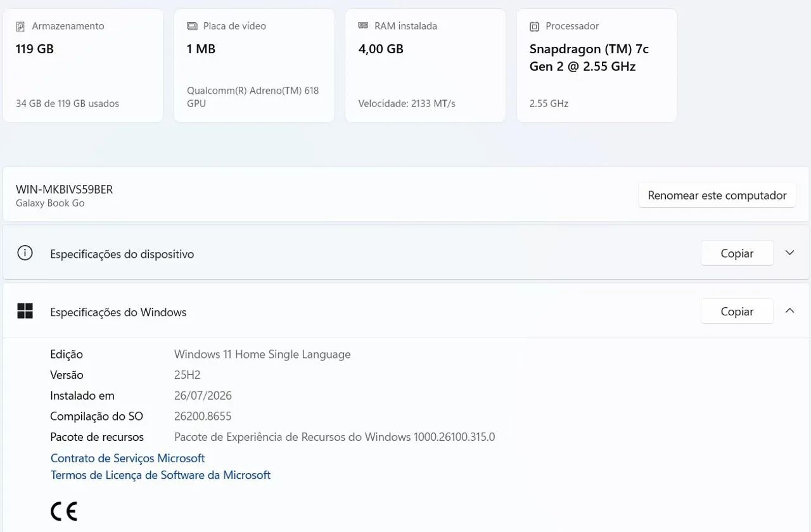Screen dimensions: 811x532
Task: Click the text 34 GB de 119 GB usados
Action: (x=67, y=103)
